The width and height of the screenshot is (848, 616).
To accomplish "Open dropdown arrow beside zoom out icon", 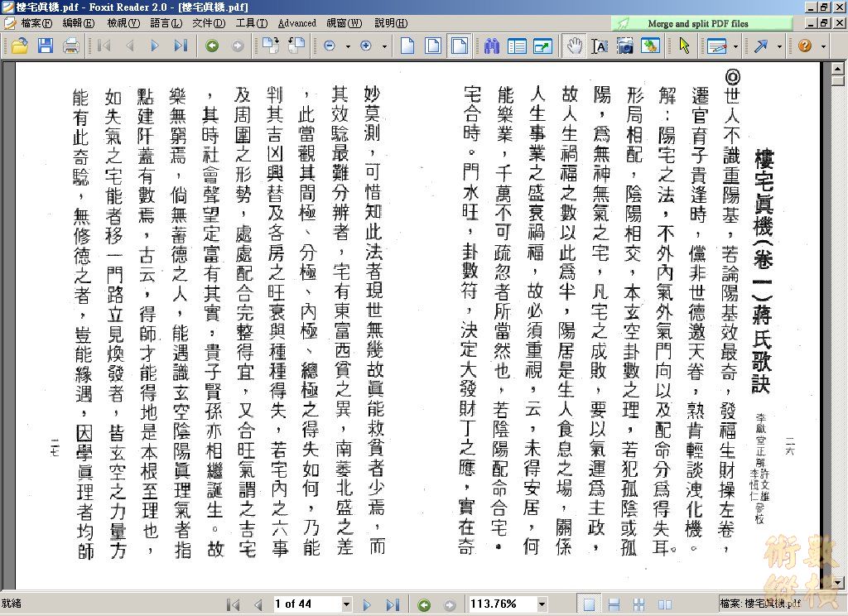I will pyautogui.click(x=348, y=46).
